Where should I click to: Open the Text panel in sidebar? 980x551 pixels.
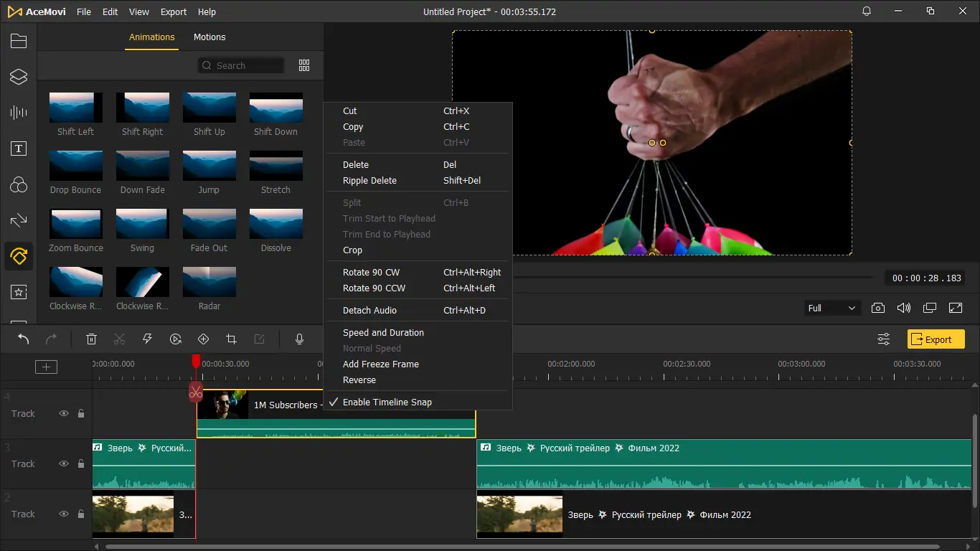click(19, 149)
